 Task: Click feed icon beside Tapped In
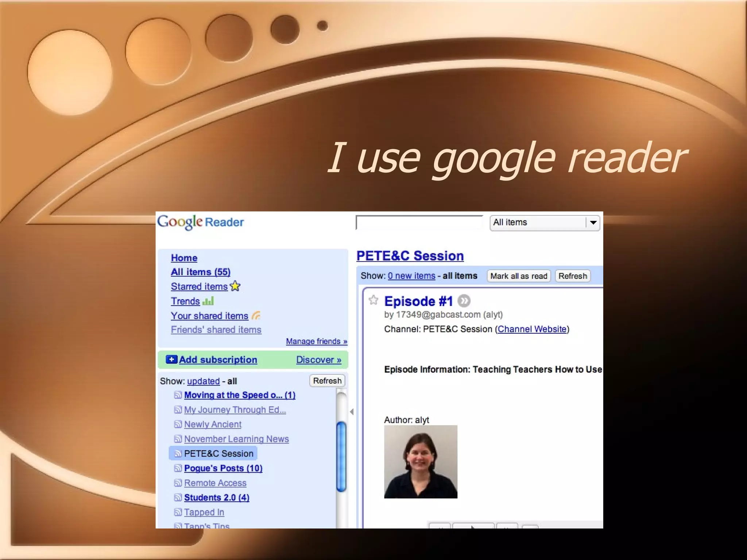click(x=178, y=512)
